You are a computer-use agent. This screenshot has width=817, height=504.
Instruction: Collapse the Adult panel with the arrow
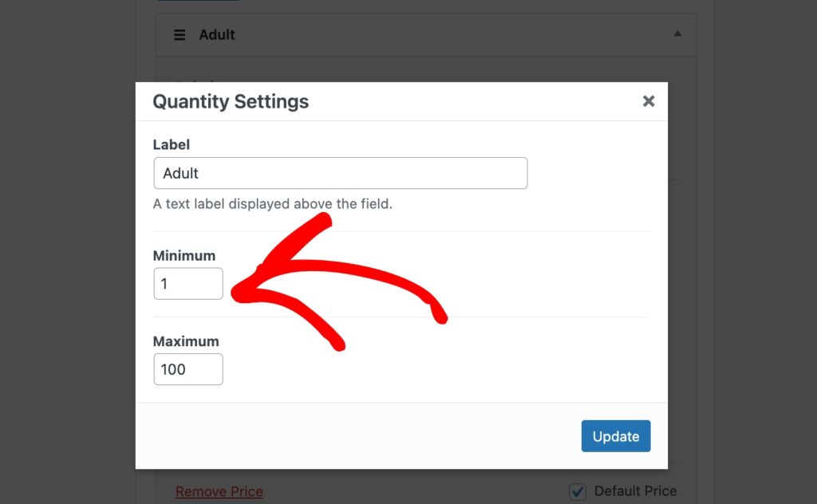pos(677,34)
